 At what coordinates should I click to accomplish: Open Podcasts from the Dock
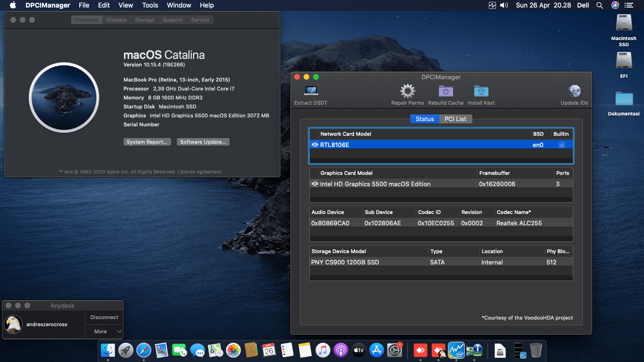pos(341,350)
